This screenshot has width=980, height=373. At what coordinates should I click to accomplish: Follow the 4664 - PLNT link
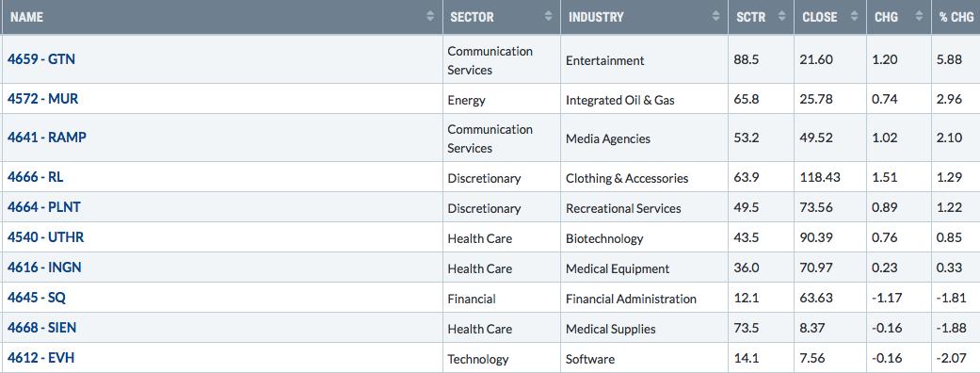point(43,206)
